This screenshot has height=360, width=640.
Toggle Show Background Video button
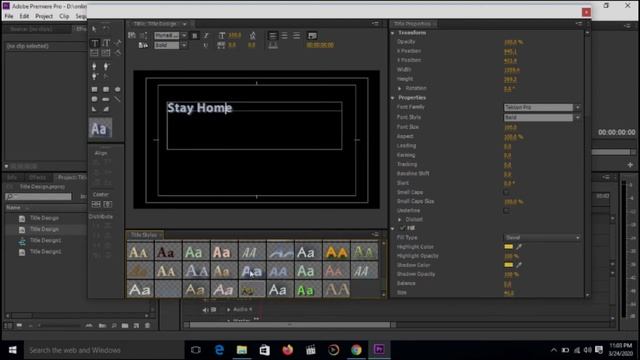coord(312,36)
